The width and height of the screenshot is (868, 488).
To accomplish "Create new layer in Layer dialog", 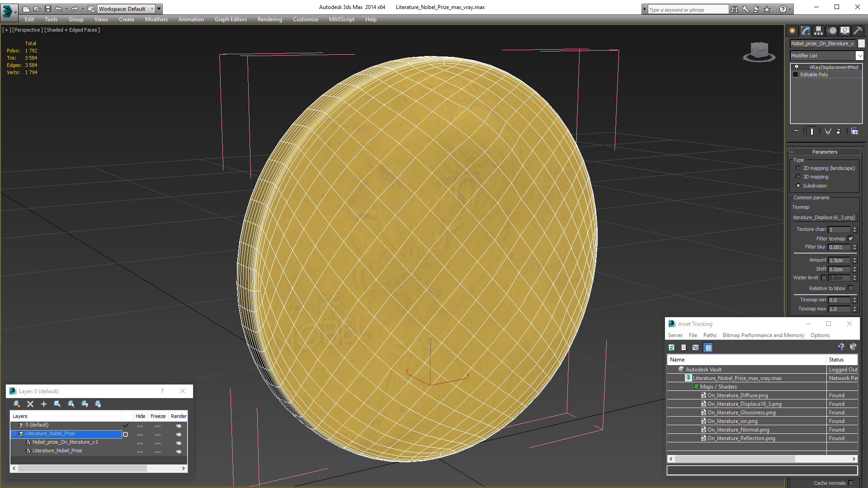I will (x=17, y=404).
